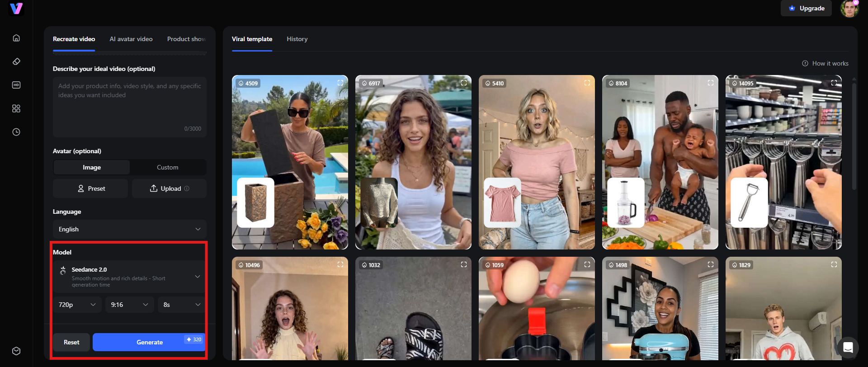Expand the 14095 template fullscreen icon
Viewport: 868px width, 367px height.
(x=834, y=83)
